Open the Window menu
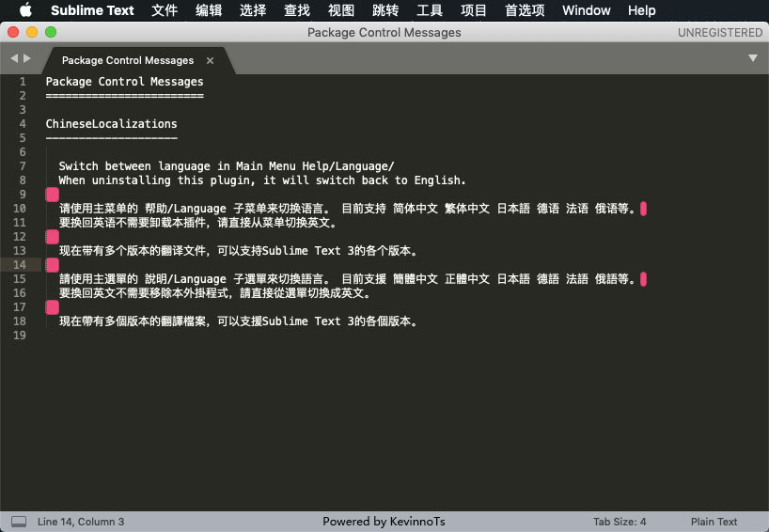Screen dimensions: 769x532 [586, 10]
